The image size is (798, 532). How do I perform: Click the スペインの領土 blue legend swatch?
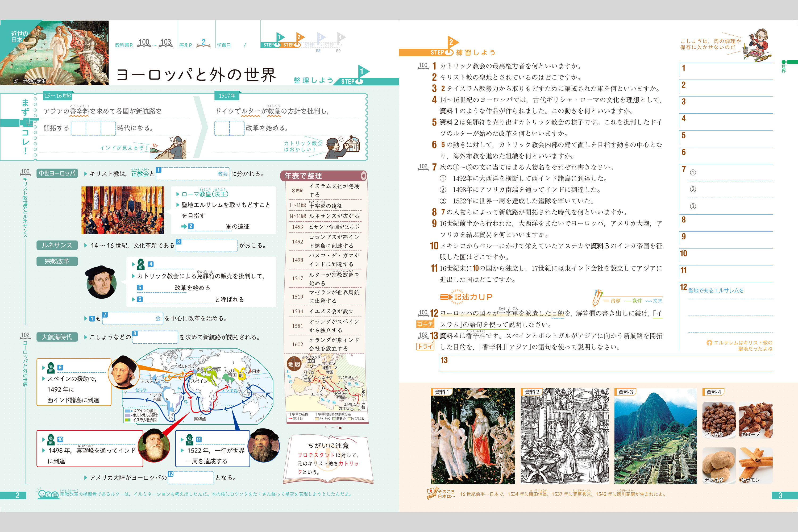pyautogui.click(x=128, y=411)
